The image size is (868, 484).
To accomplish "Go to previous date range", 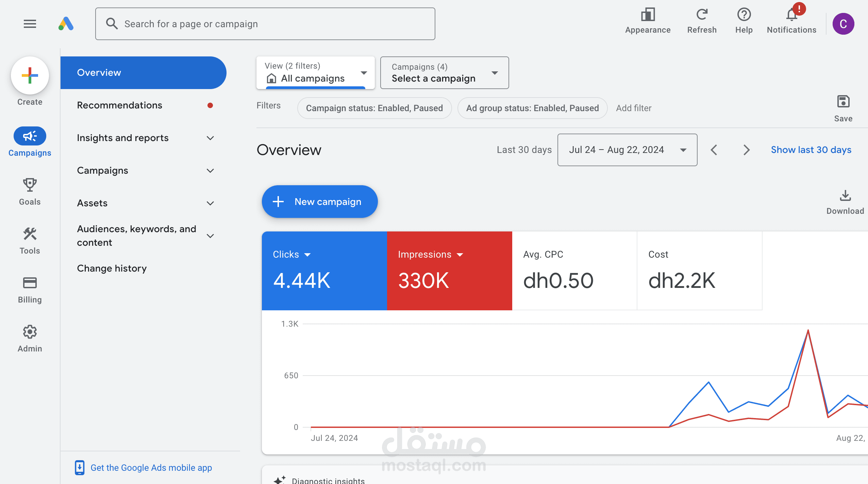I will (x=714, y=150).
